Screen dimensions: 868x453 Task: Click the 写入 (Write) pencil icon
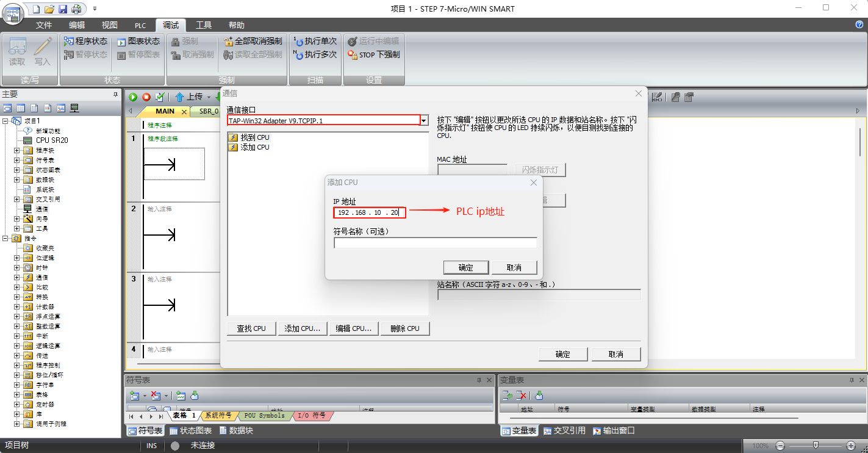point(43,47)
